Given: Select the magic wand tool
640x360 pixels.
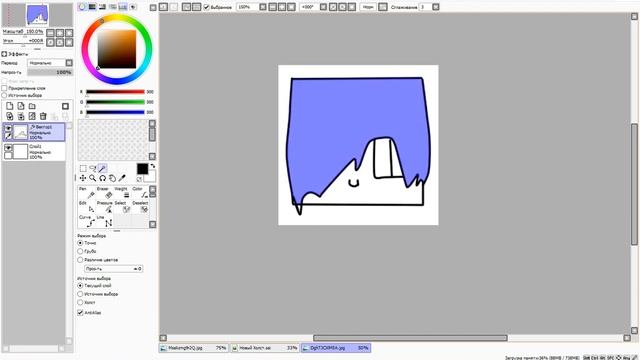Looking at the screenshot, I should click(102, 168).
